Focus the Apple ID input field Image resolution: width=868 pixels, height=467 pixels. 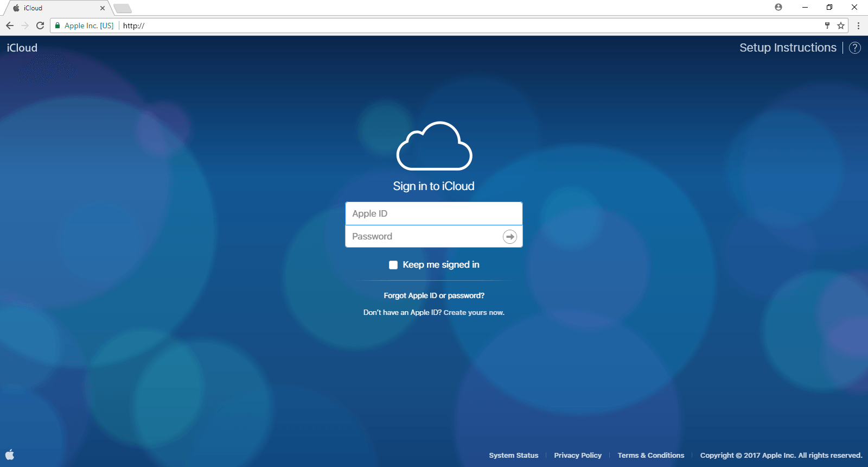click(x=434, y=213)
